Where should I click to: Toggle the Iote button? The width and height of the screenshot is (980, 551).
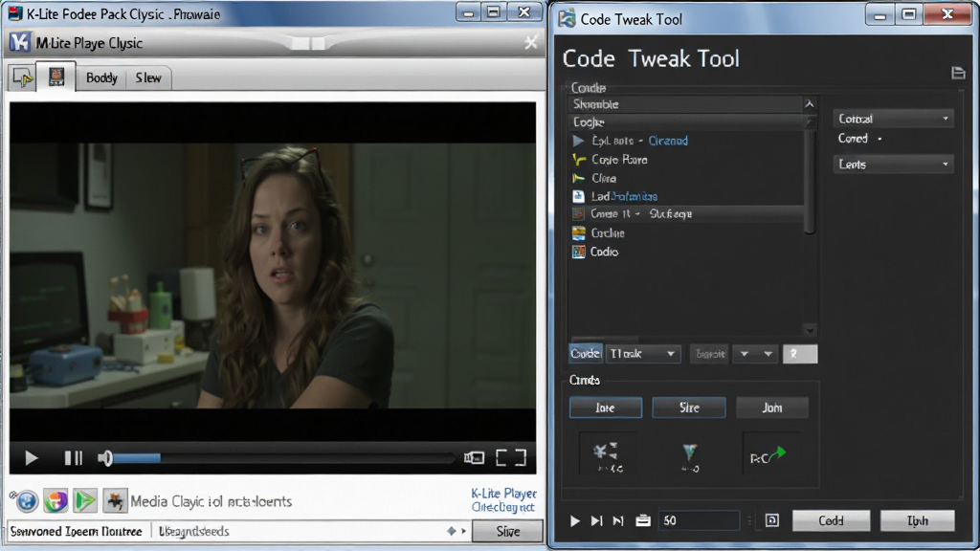coord(605,408)
